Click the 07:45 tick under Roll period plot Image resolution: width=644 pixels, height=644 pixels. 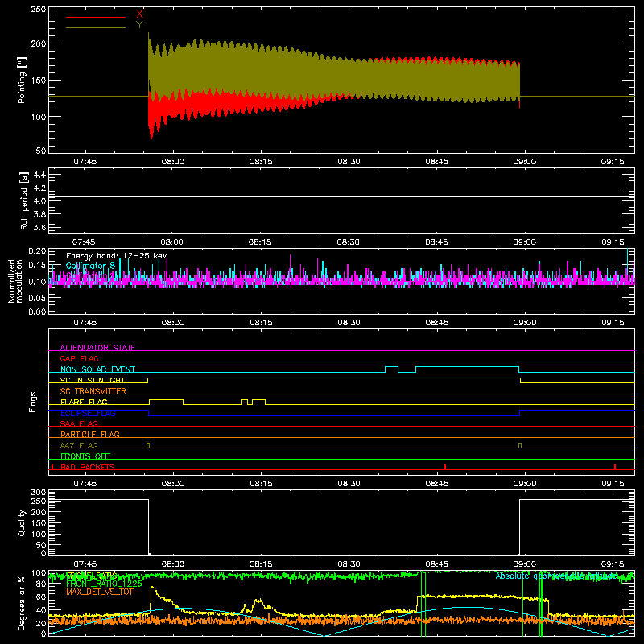click(84, 242)
